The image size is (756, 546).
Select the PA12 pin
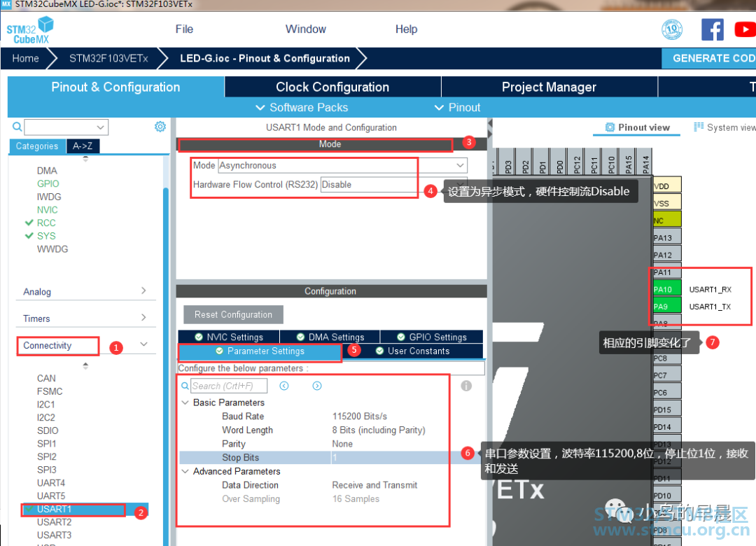tap(667, 255)
